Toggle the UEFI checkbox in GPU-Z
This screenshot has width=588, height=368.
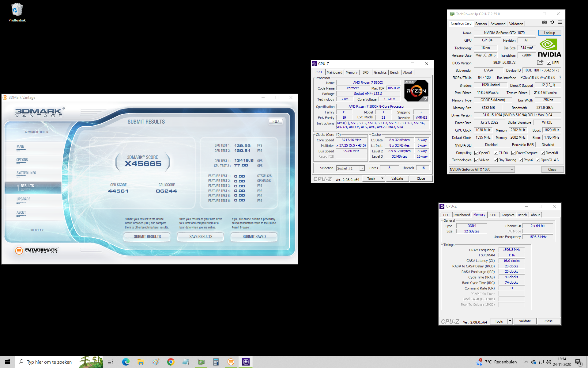pos(549,63)
